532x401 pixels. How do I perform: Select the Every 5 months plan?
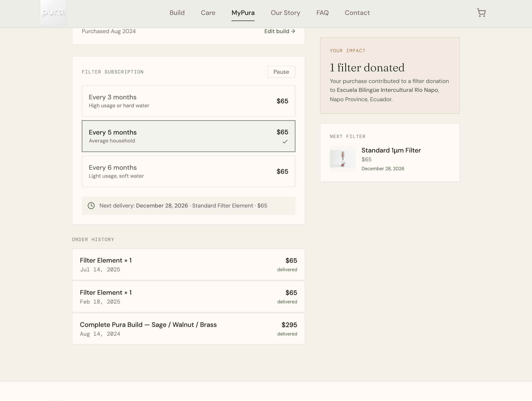[x=189, y=136]
